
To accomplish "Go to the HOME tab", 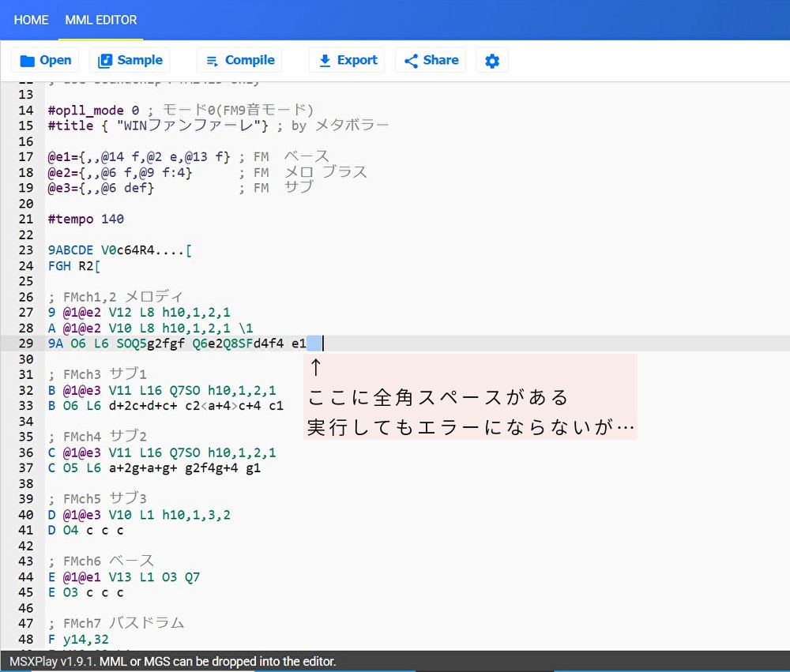I will pyautogui.click(x=32, y=20).
